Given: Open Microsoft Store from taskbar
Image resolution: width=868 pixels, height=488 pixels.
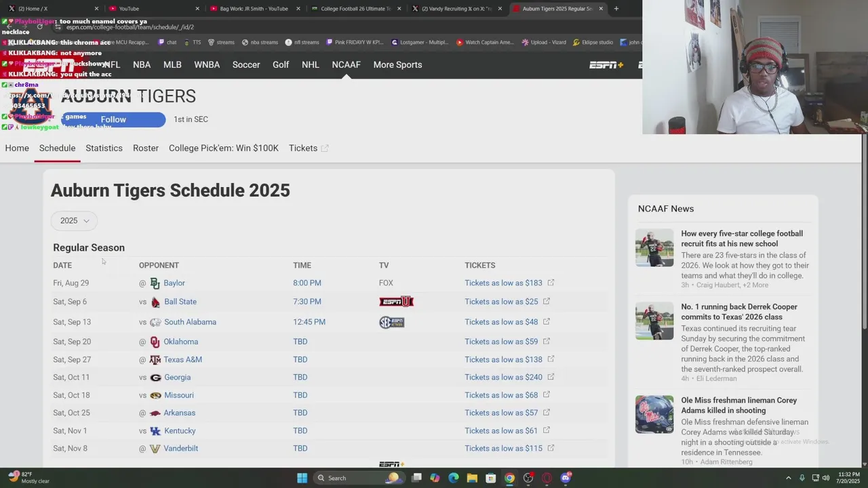Looking at the screenshot, I should (491, 478).
